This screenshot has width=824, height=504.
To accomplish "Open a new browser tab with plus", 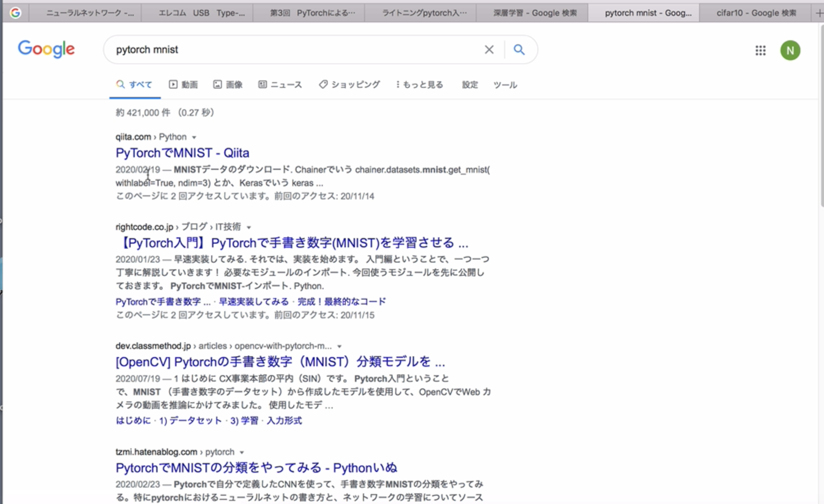I will [x=819, y=13].
